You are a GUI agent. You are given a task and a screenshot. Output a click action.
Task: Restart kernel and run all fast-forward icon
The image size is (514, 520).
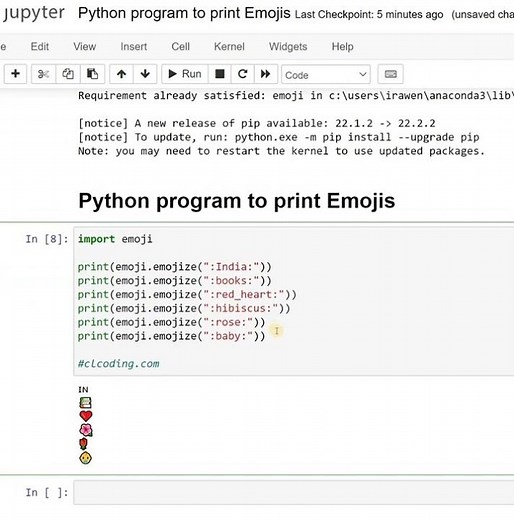coord(266,74)
